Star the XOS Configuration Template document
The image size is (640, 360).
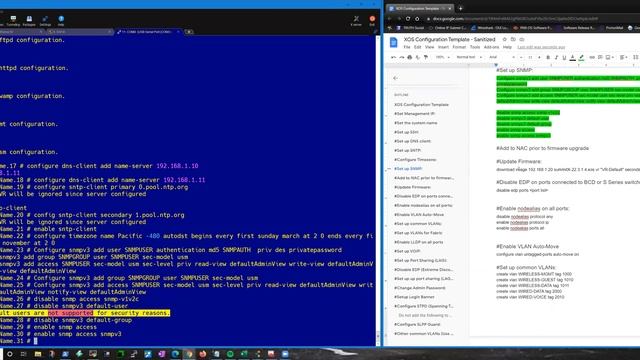tap(504, 39)
